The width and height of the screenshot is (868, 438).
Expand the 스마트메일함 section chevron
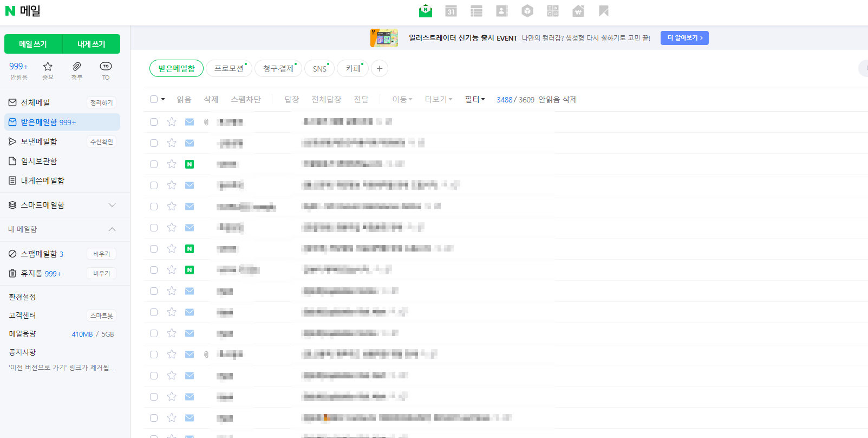112,205
